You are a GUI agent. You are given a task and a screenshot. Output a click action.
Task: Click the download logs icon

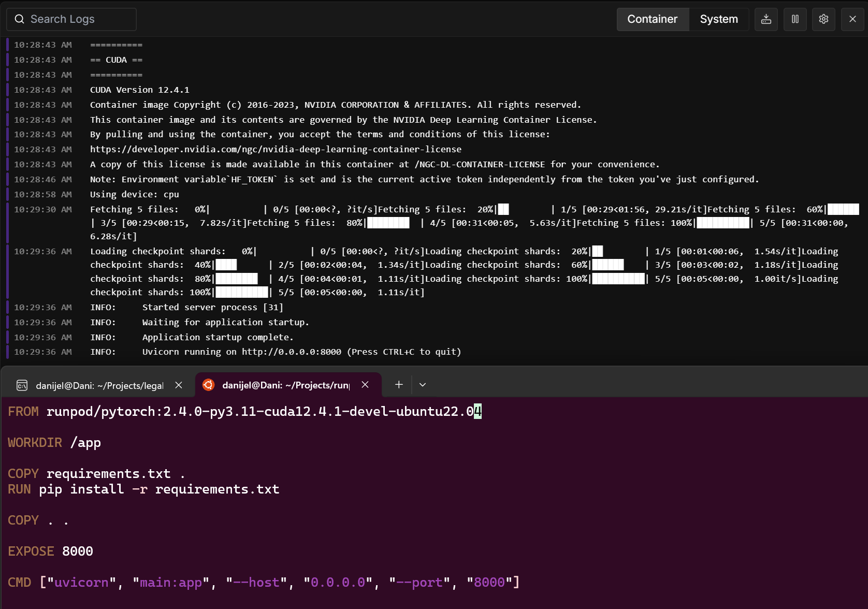(766, 19)
